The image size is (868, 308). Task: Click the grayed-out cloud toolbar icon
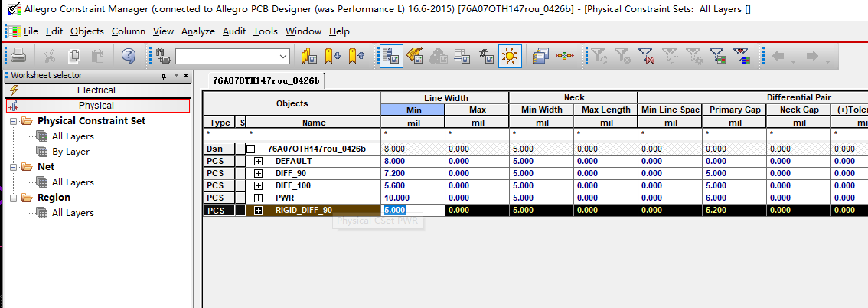click(438, 55)
